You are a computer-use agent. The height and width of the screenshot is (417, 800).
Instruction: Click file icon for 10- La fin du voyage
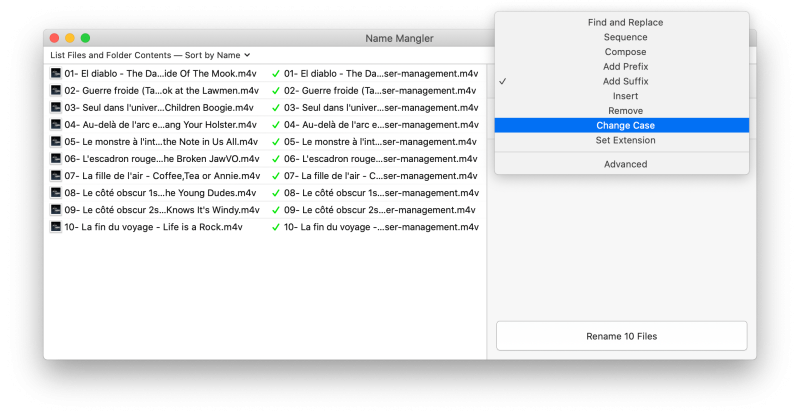pos(56,227)
